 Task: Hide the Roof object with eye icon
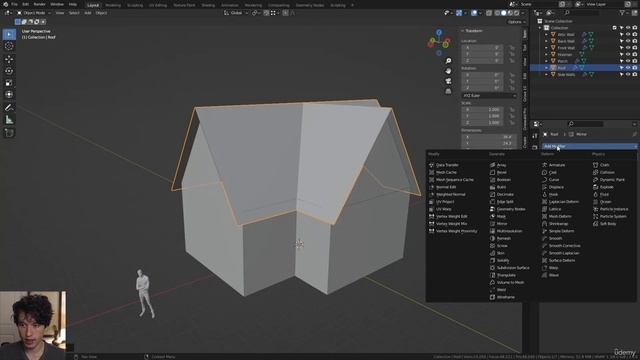[x=628, y=68]
